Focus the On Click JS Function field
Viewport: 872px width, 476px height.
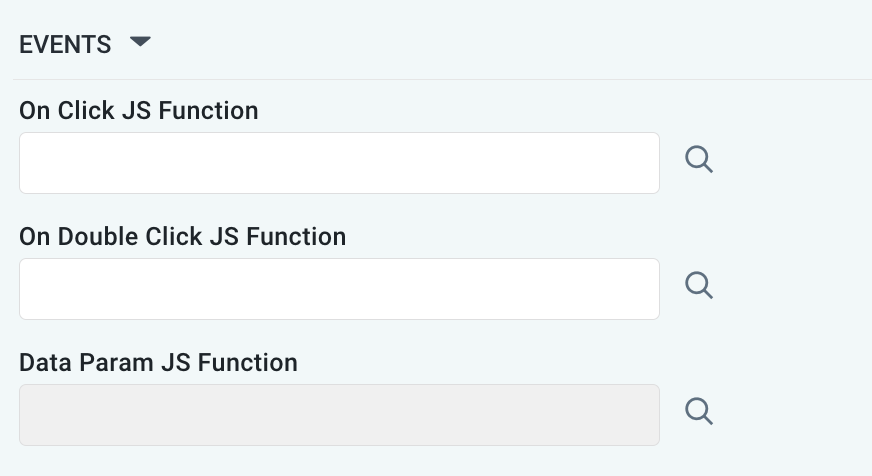pyautogui.click(x=339, y=163)
